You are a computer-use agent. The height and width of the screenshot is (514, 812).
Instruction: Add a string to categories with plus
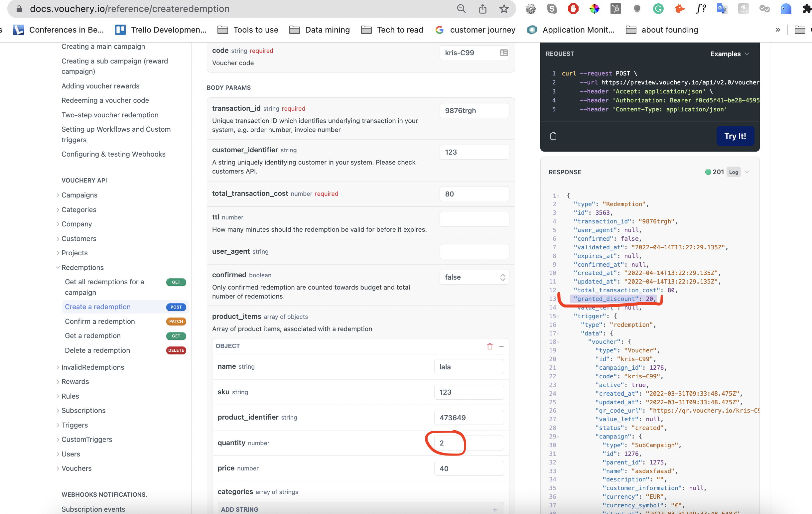[x=494, y=509]
